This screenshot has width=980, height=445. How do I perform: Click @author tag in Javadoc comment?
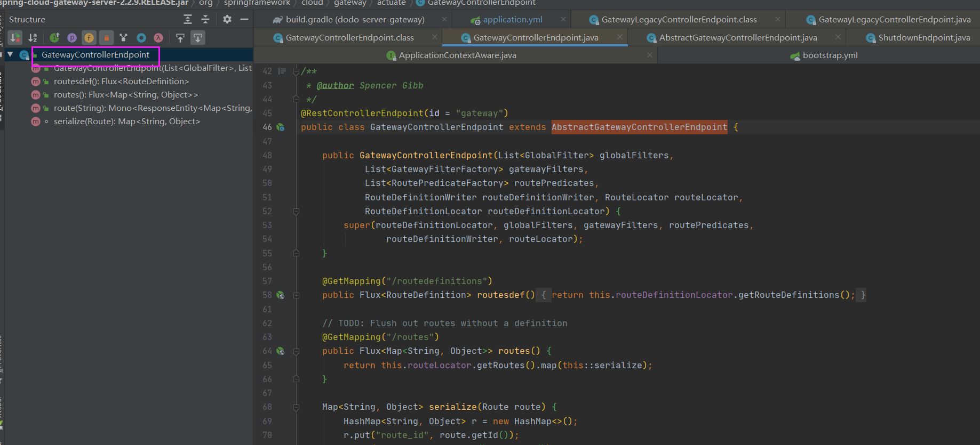[x=335, y=85]
